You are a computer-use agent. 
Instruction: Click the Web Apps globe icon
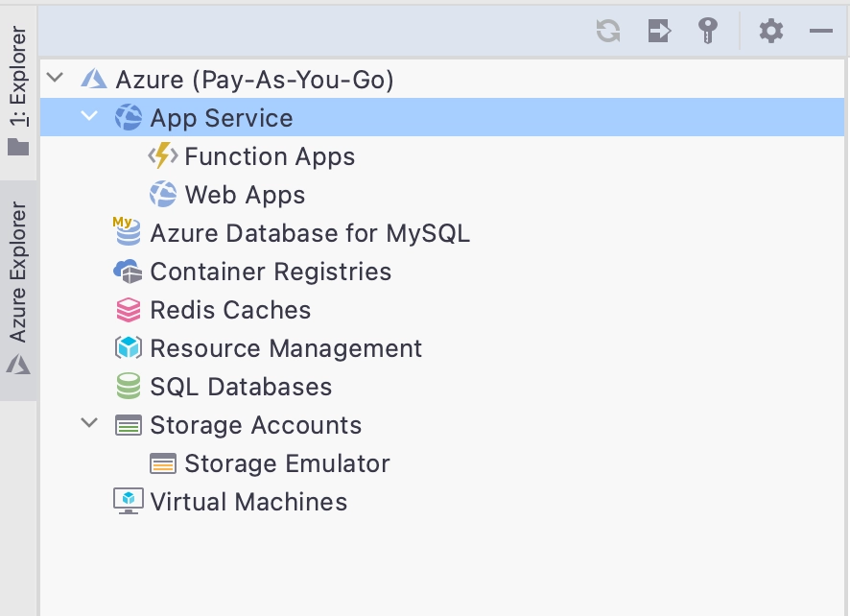(x=163, y=195)
